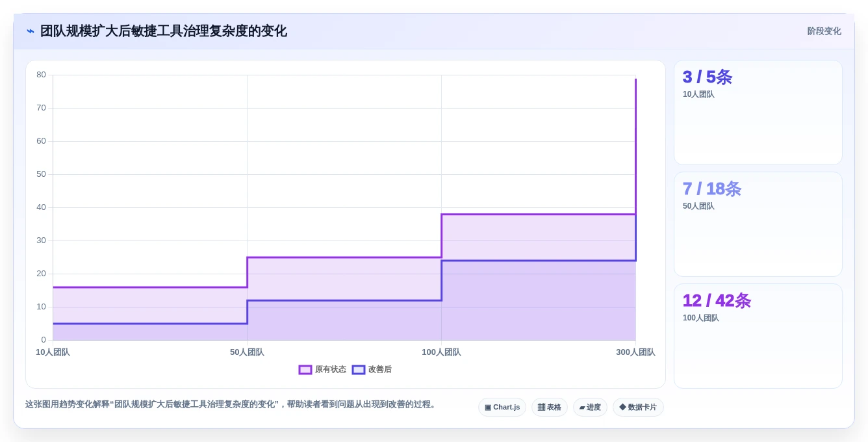Click the 改善后 blue legend swatch

point(359,370)
